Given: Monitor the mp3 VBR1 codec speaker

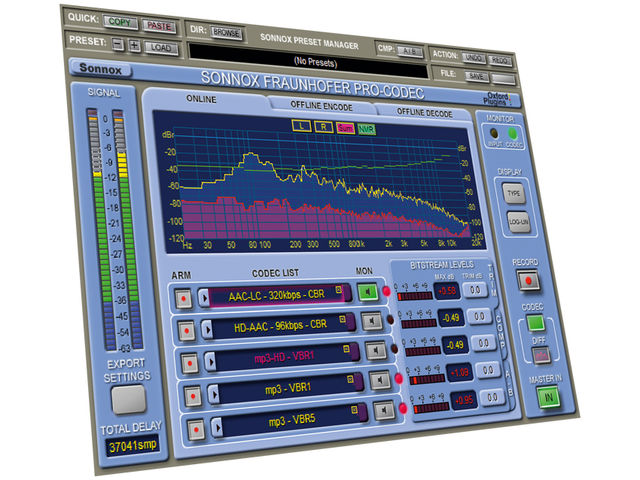Looking at the screenshot, I should click(380, 380).
